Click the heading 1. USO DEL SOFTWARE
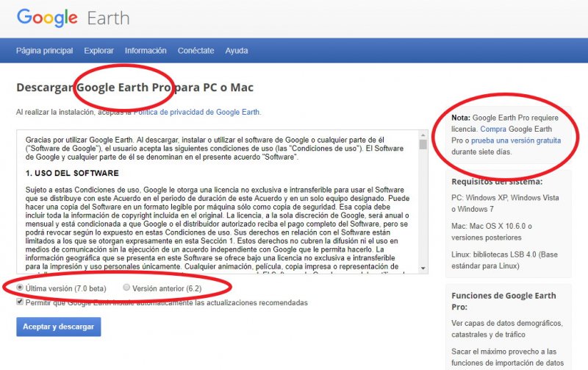This screenshot has height=370, width=588. [x=72, y=173]
